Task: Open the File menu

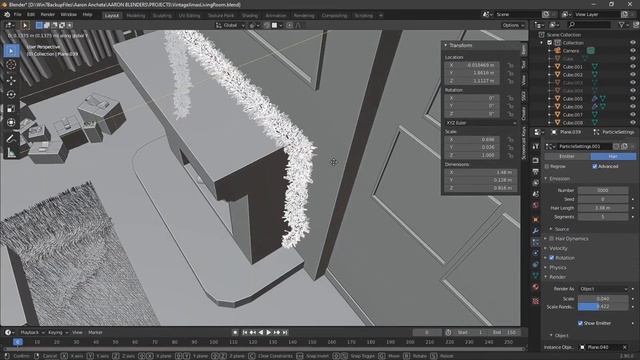Action: coord(18,15)
